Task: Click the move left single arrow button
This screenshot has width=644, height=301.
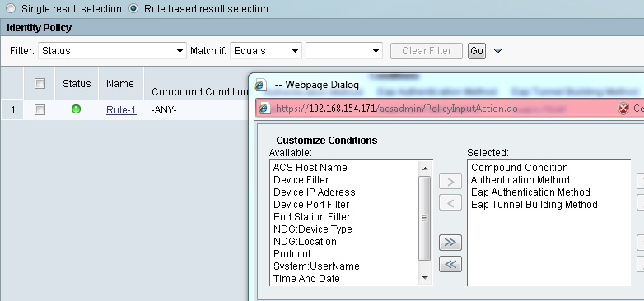Action: 450,202
